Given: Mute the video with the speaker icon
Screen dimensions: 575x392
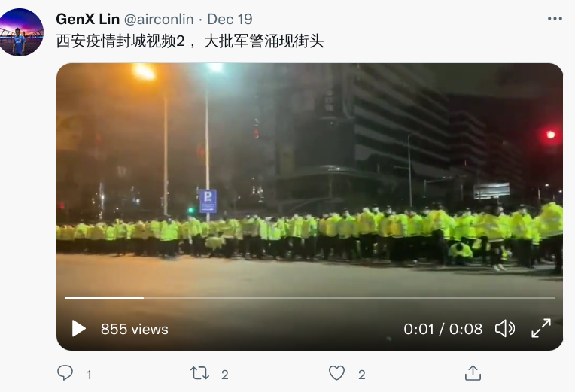Looking at the screenshot, I should (505, 328).
